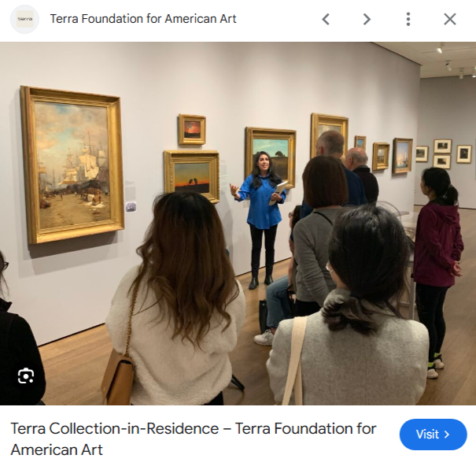Close the image preview panel
This screenshot has height=466, width=476.
tap(449, 19)
